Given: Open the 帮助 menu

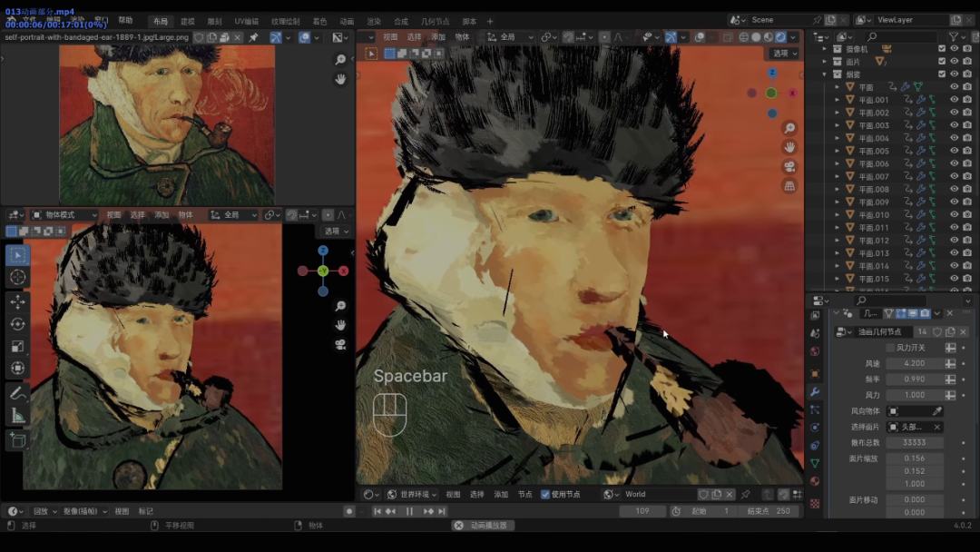Looking at the screenshot, I should pos(125,21).
